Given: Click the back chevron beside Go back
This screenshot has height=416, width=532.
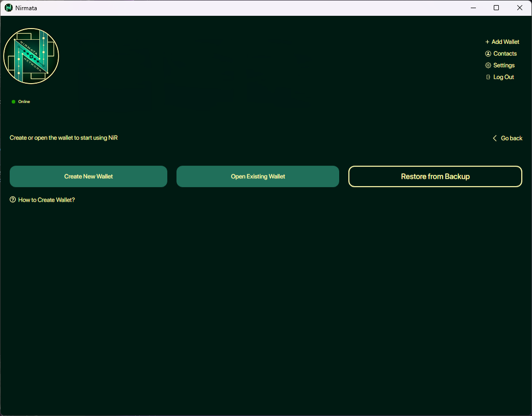Looking at the screenshot, I should coord(494,138).
